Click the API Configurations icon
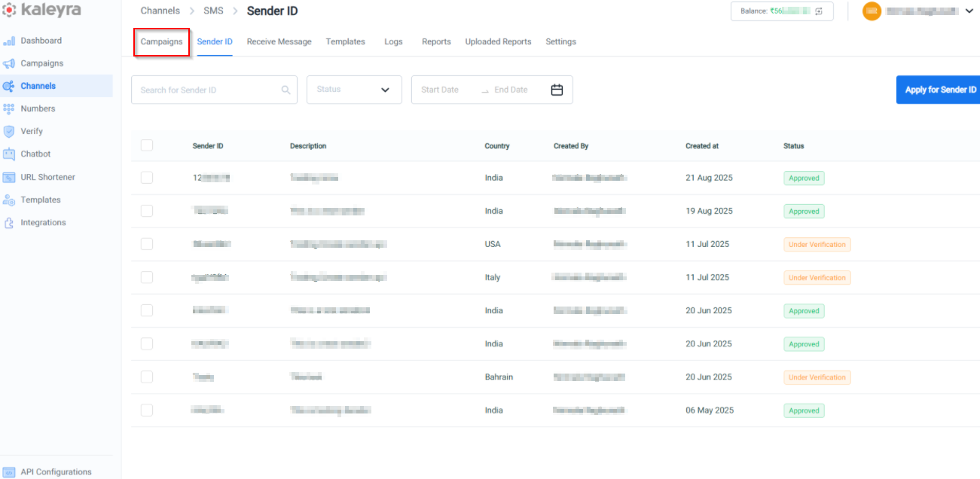The width and height of the screenshot is (980, 479). point(9,472)
